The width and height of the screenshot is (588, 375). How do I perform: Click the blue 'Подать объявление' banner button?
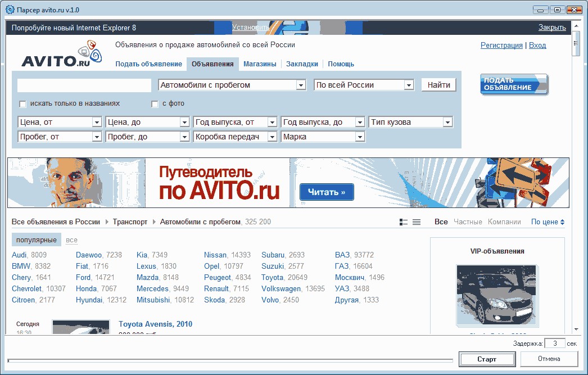514,84
